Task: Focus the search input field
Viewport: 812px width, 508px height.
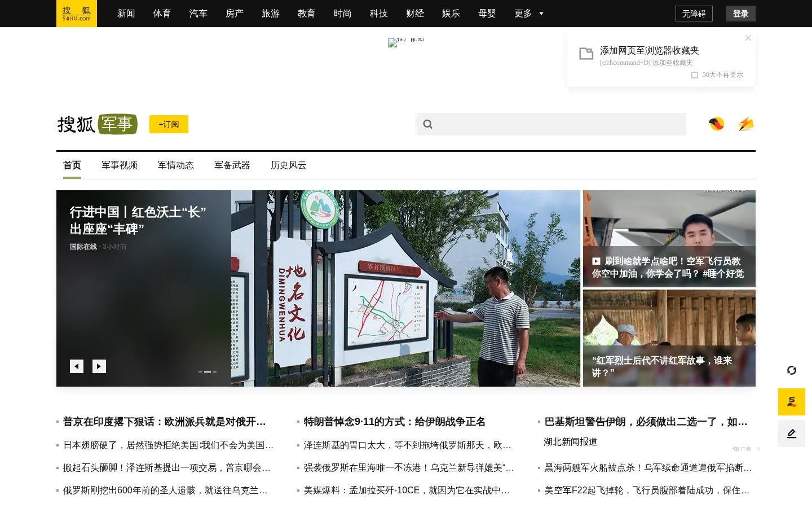Action: pos(551,124)
